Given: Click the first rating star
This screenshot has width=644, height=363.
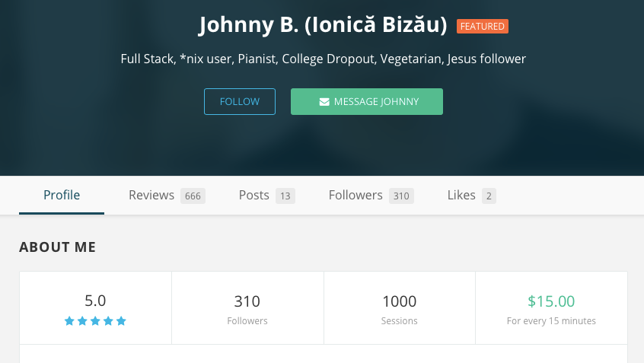Looking at the screenshot, I should coord(69,321).
